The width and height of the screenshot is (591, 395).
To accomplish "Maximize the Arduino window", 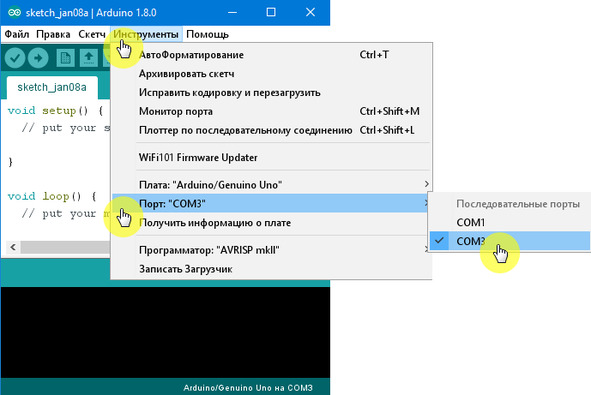I will click(271, 12).
